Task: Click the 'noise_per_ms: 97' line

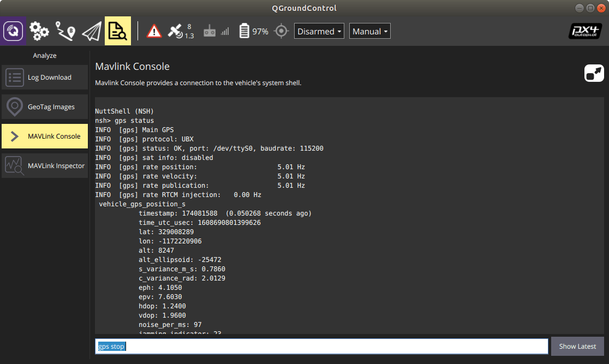Action: 170,325
